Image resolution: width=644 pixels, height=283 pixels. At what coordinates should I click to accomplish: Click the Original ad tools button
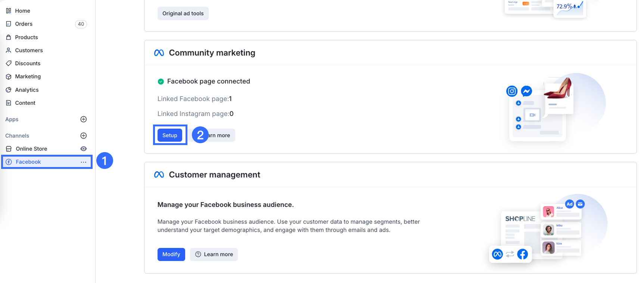click(x=183, y=13)
